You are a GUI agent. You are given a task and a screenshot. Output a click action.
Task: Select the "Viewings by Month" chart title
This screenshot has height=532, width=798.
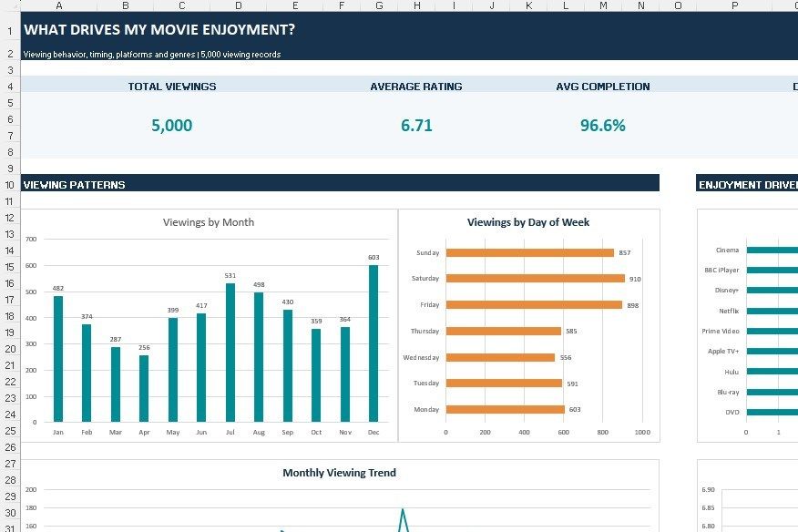point(209,222)
